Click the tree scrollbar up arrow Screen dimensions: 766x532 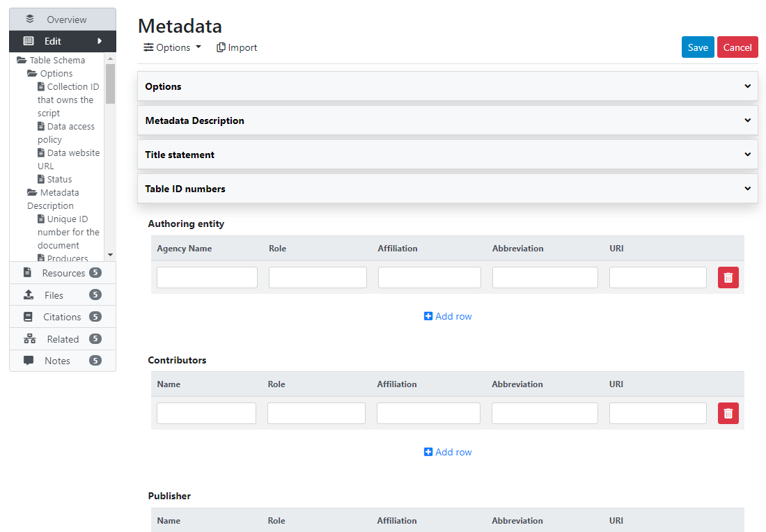tap(111, 58)
